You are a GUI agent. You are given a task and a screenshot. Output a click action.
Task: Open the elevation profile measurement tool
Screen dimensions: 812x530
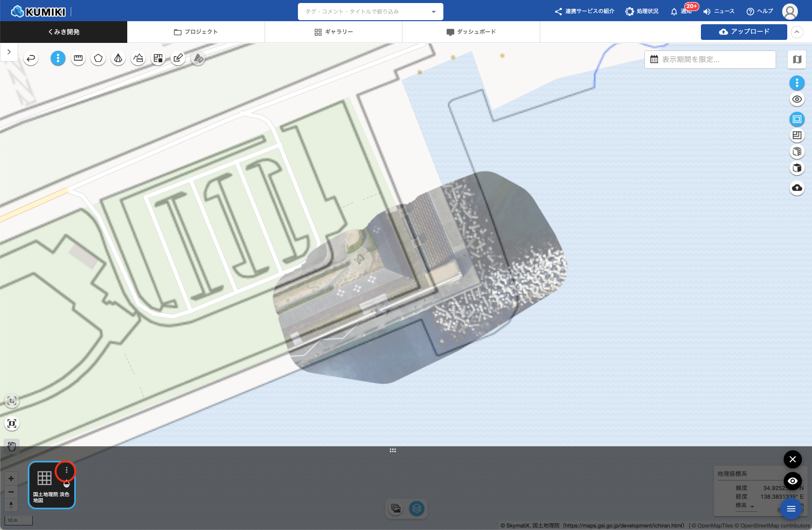click(138, 59)
